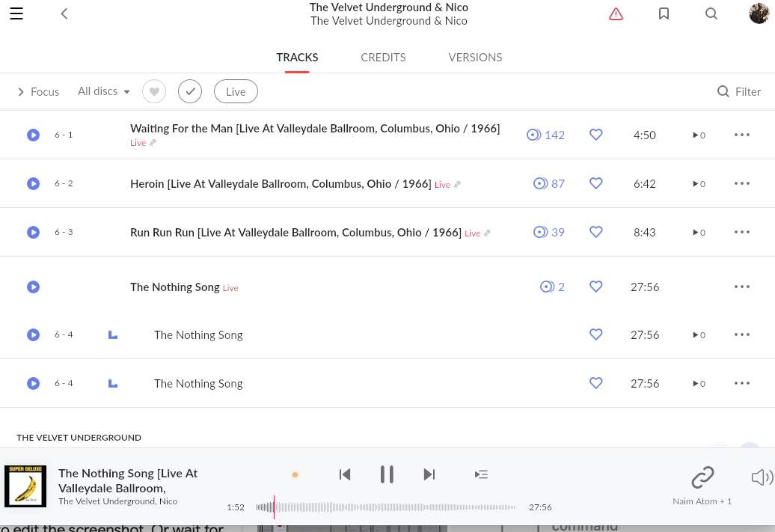
Task: Open the hamburger navigation menu
Action: [16, 13]
